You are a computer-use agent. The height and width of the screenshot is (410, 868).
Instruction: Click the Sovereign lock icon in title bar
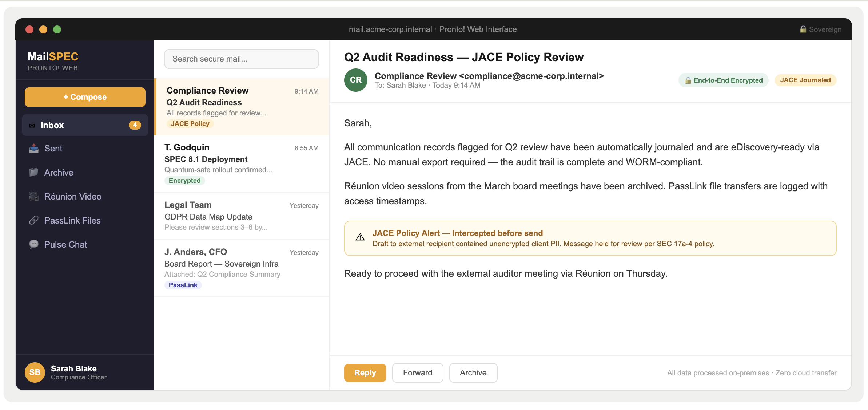803,29
